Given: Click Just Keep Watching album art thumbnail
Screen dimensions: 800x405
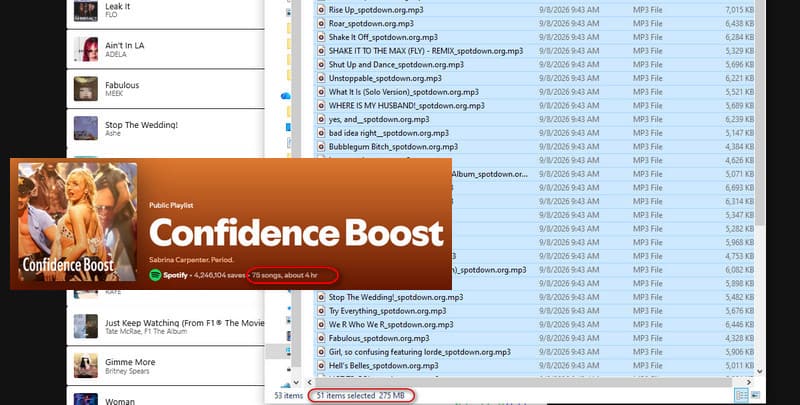Looking at the screenshot, I should click(x=85, y=326).
